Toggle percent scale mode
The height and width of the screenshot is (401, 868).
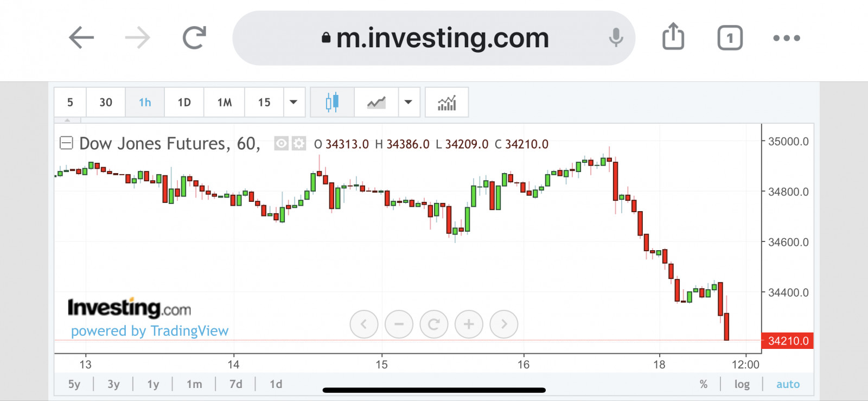(704, 384)
